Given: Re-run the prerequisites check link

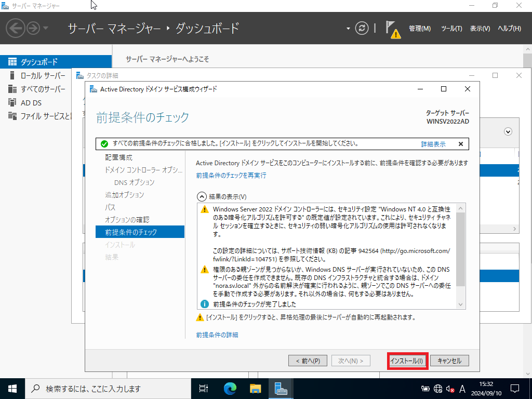Looking at the screenshot, I should click(x=231, y=176).
